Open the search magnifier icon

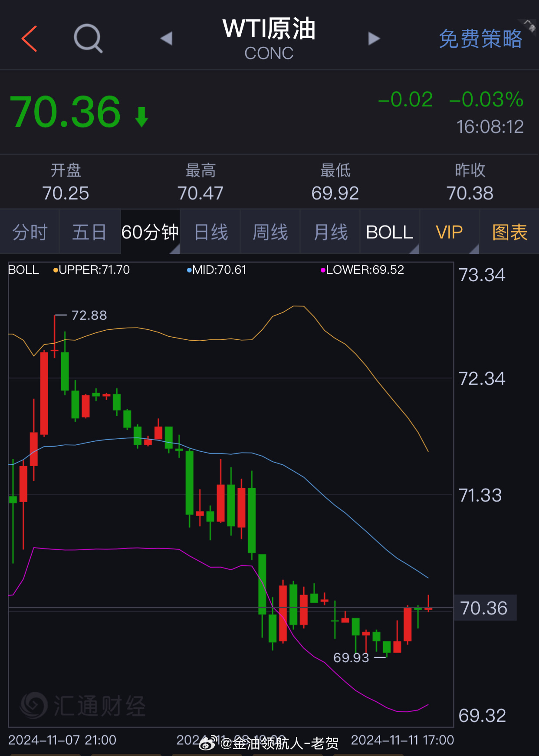click(88, 39)
